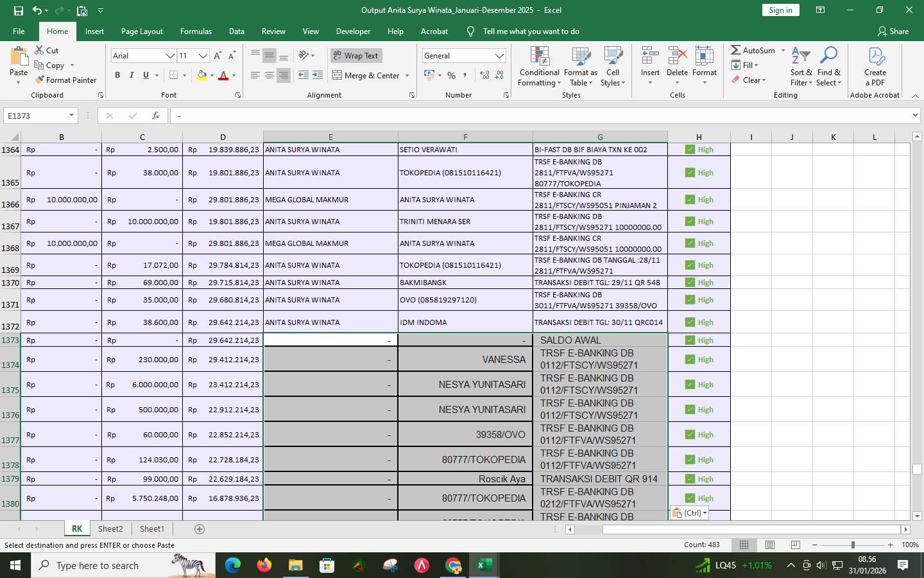Switch to the Formulas ribbon tab
The image size is (924, 578).
click(196, 31)
